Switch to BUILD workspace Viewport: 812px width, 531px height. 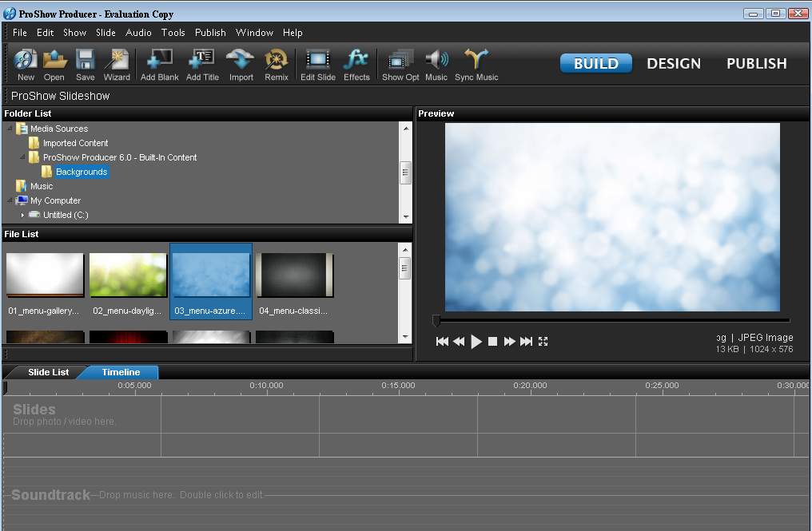(596, 63)
